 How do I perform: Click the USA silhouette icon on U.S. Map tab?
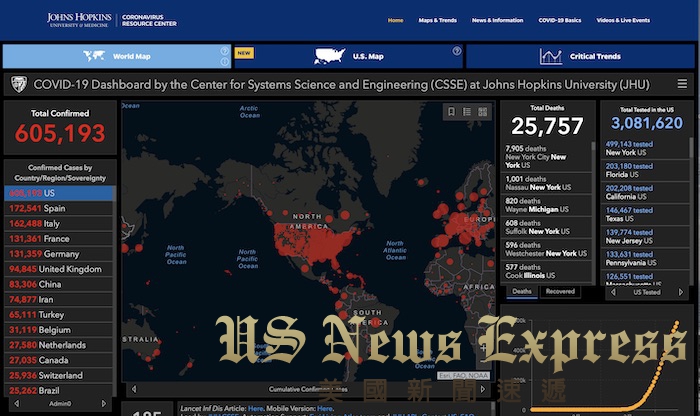pyautogui.click(x=329, y=56)
